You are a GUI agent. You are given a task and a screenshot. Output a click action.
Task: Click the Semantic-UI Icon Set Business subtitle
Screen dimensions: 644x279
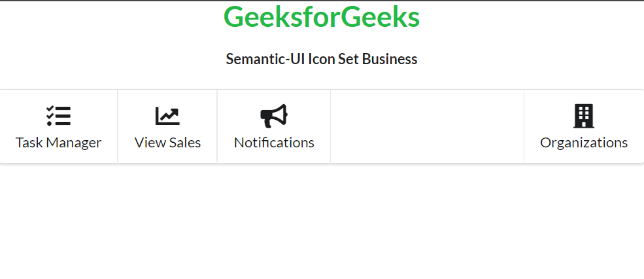[322, 59]
